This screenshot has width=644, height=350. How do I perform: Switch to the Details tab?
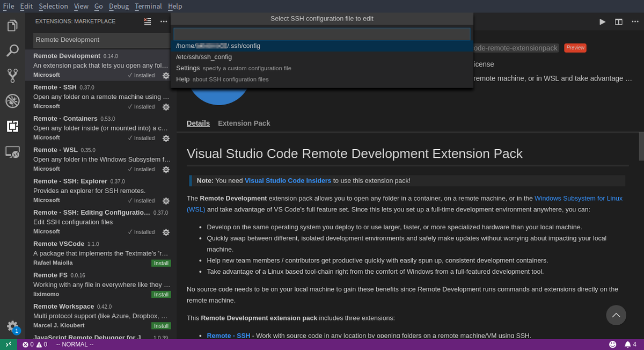[198, 123]
